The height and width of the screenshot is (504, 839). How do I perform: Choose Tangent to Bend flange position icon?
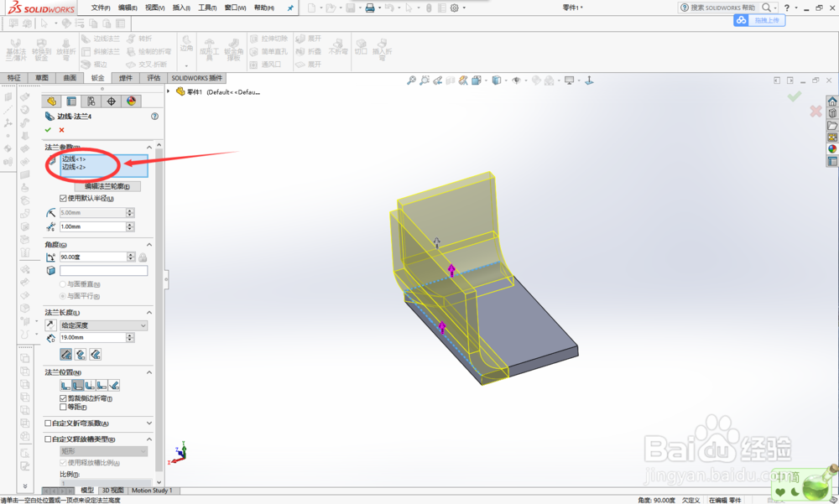coord(114,385)
